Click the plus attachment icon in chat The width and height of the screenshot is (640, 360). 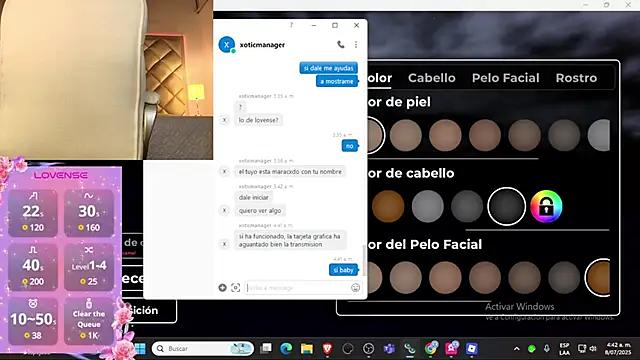tap(222, 288)
